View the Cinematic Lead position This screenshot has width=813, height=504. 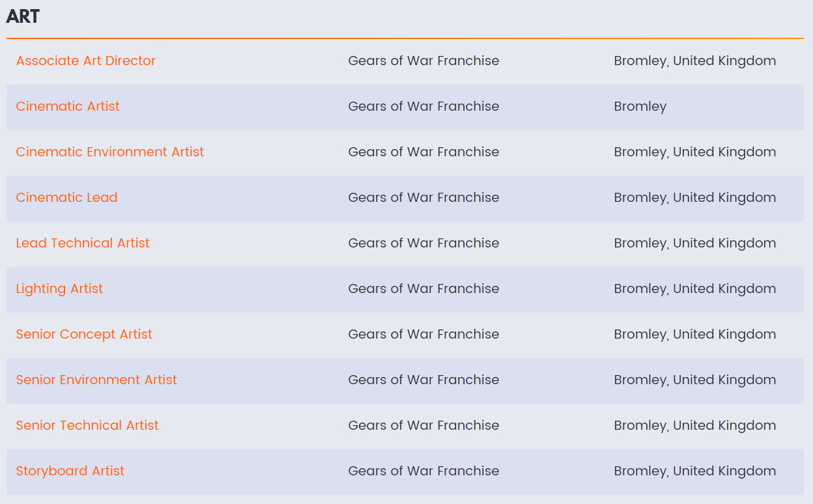coord(66,197)
